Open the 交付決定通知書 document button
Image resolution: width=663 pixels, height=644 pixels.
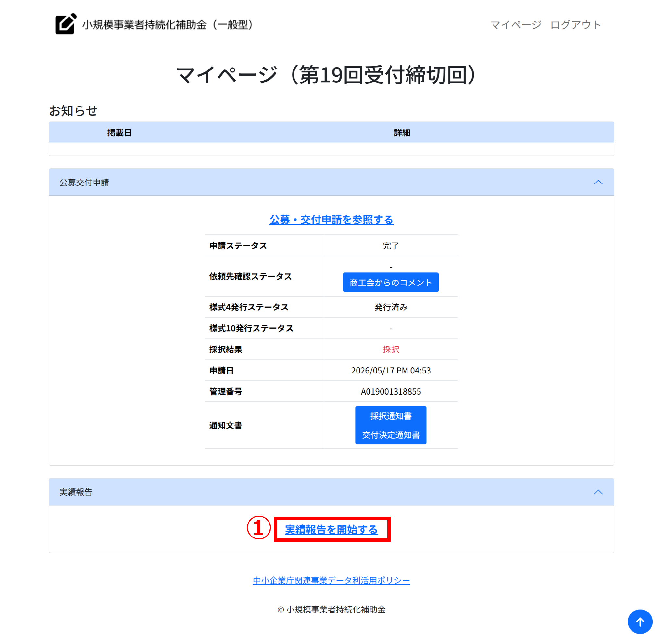click(x=390, y=435)
